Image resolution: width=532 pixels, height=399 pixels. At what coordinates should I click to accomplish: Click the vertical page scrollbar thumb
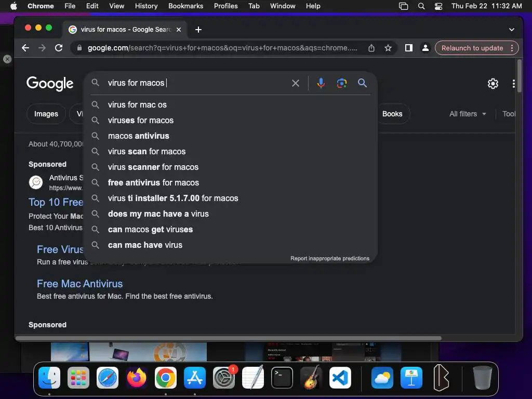pos(519,76)
